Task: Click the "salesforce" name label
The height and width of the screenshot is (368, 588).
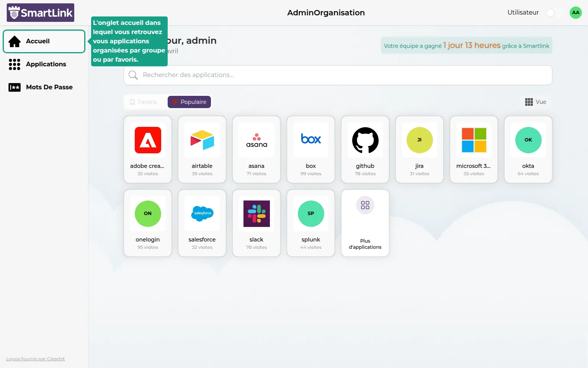Action: tap(202, 240)
